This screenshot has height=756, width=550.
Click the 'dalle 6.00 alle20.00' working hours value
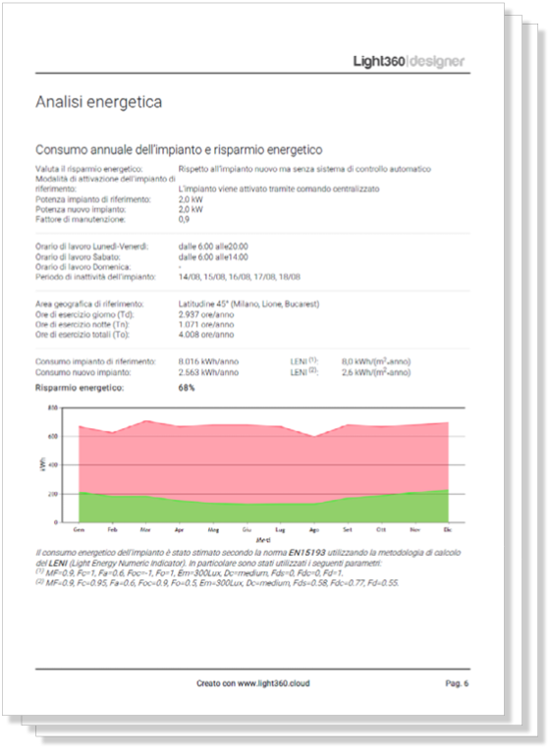point(213,246)
